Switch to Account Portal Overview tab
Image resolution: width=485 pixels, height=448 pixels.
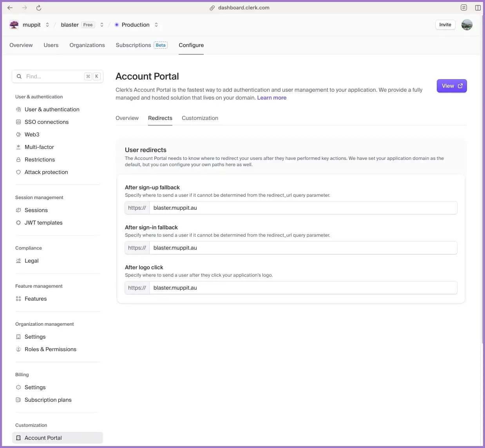pos(127,118)
